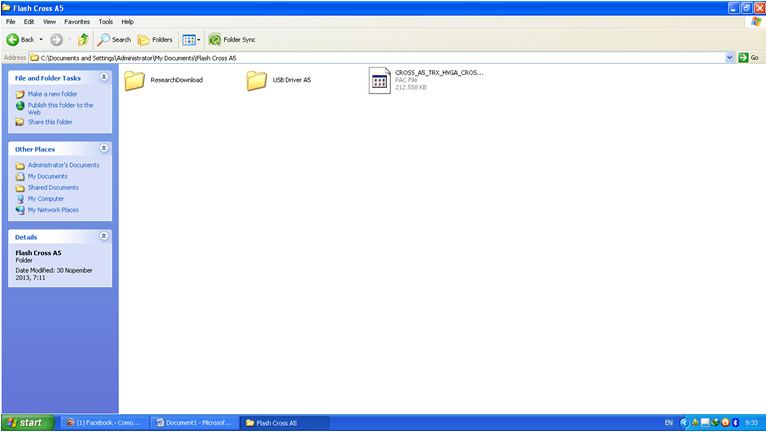This screenshot has height=432, width=766.
Task: Open Shared Documents link
Action: point(53,188)
